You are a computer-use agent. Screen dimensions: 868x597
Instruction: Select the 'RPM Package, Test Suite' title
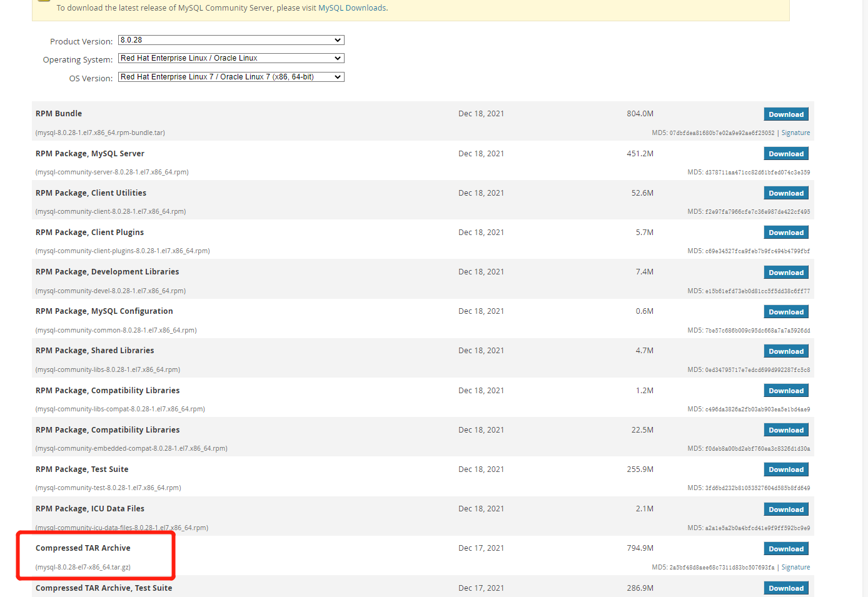82,469
